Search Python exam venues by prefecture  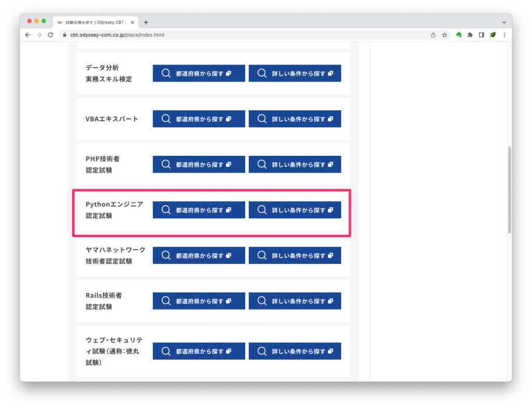[x=198, y=210]
